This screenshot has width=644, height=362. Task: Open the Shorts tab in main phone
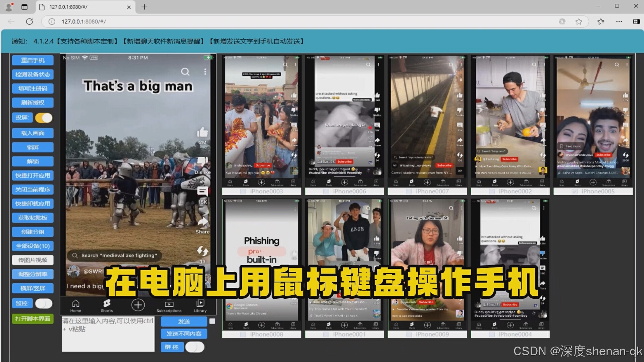(107, 305)
